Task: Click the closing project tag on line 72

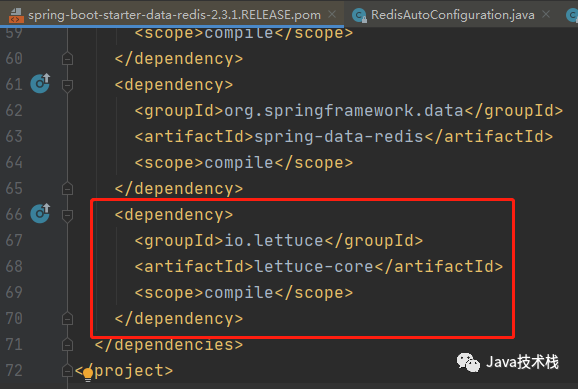Action: click(124, 371)
